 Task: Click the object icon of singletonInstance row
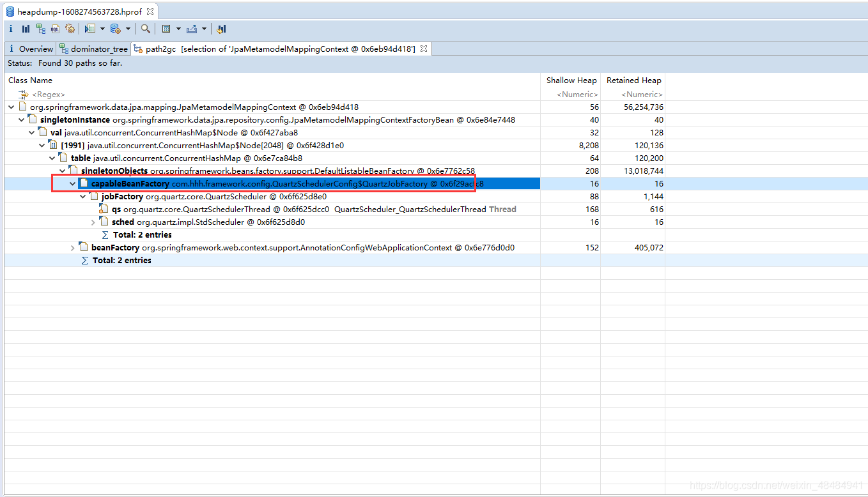click(33, 119)
